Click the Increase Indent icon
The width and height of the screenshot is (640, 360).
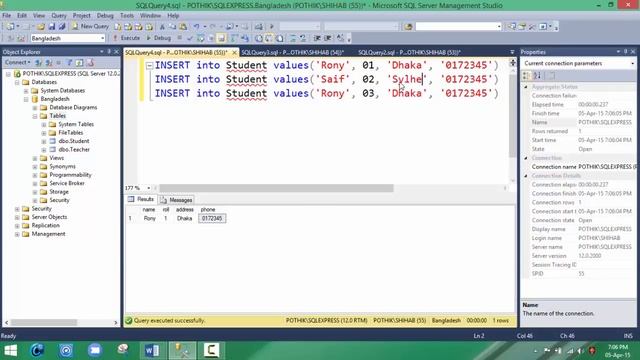(x=328, y=38)
